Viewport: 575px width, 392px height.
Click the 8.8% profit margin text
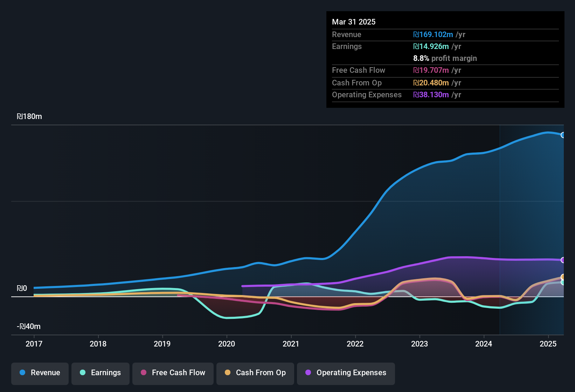coord(445,58)
